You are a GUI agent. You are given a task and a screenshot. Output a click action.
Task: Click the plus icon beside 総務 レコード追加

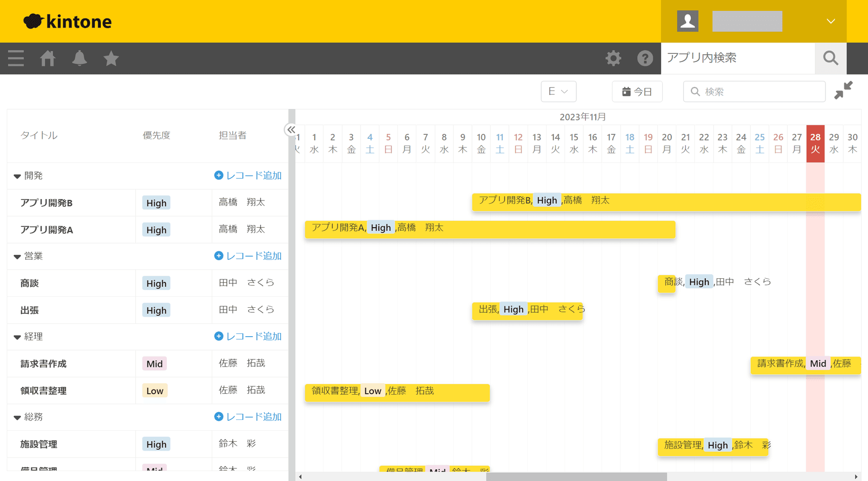click(219, 416)
